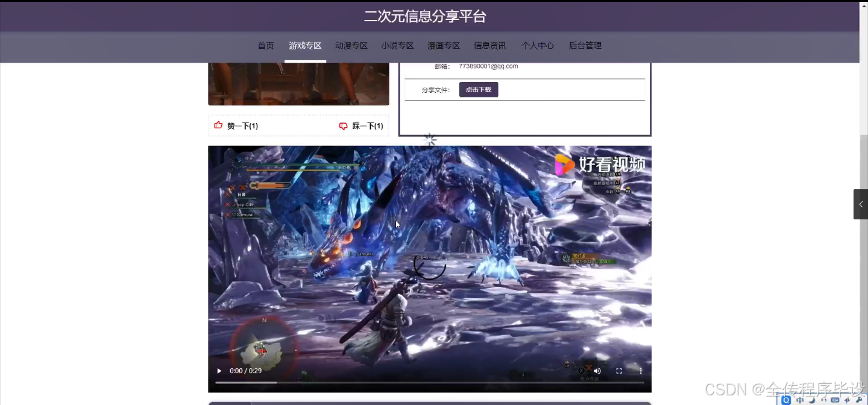
Task: Click the cover image above the like bar
Action: (x=298, y=84)
